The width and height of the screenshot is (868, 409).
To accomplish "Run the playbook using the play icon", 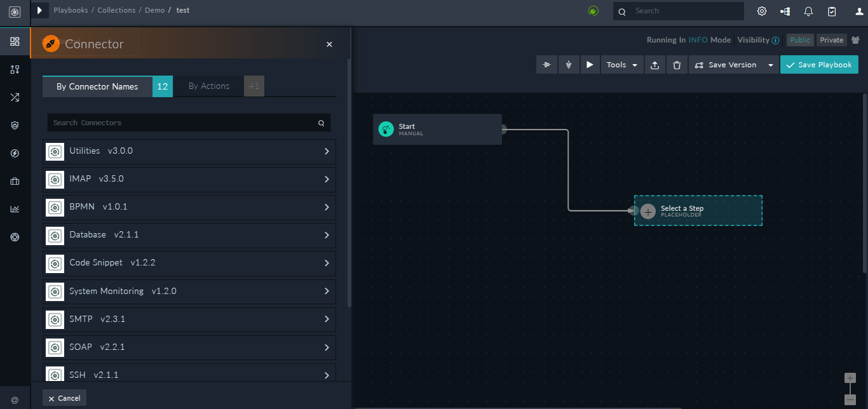I will click(589, 64).
